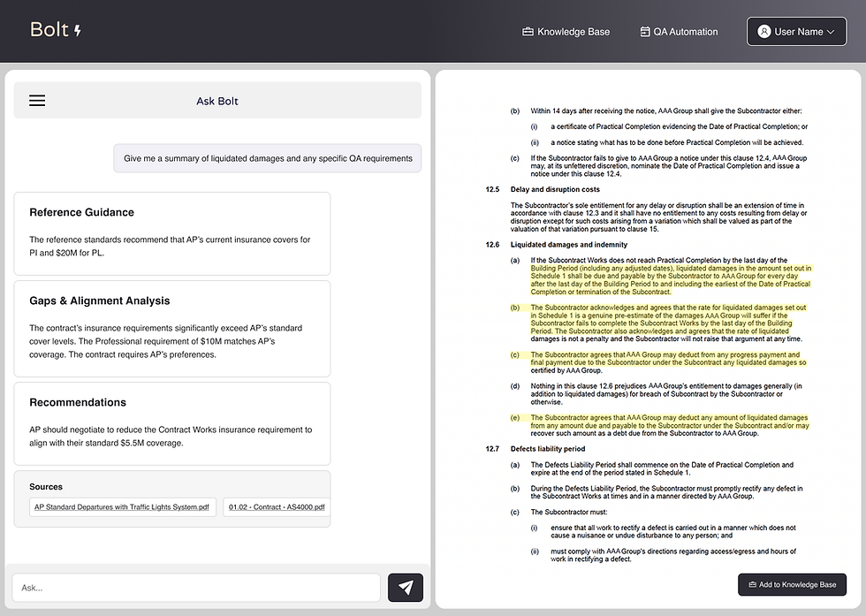
Task: Open the 01.02 - Contract - AS4000.pdf source
Action: [x=277, y=507]
